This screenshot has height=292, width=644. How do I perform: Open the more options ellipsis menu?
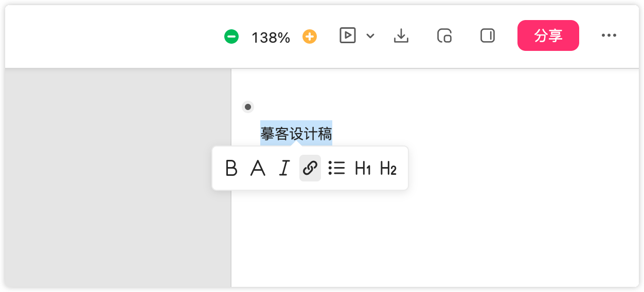coord(609,35)
